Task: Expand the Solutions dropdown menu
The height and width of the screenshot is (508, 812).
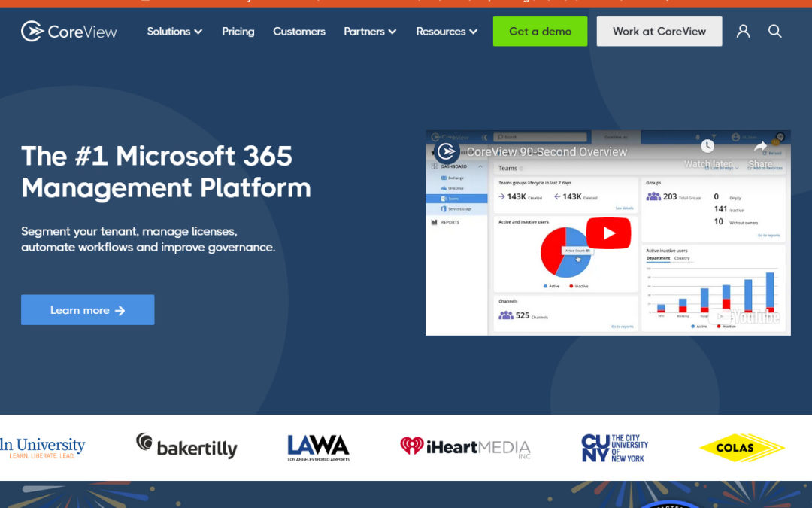Action: click(x=174, y=31)
